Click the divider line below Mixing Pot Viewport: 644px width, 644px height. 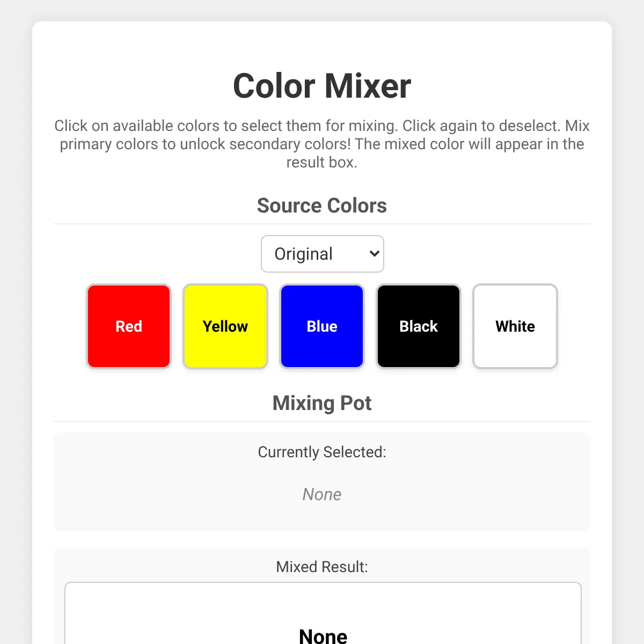point(322,421)
